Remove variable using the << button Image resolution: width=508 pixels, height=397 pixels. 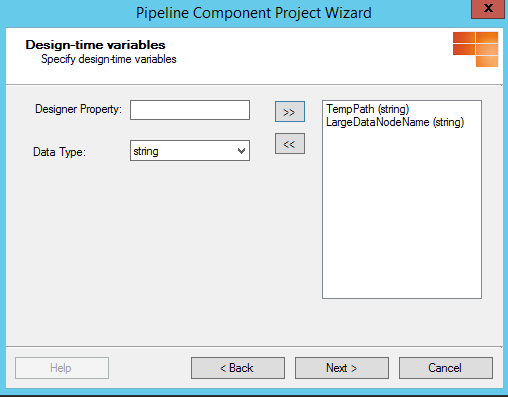point(290,144)
